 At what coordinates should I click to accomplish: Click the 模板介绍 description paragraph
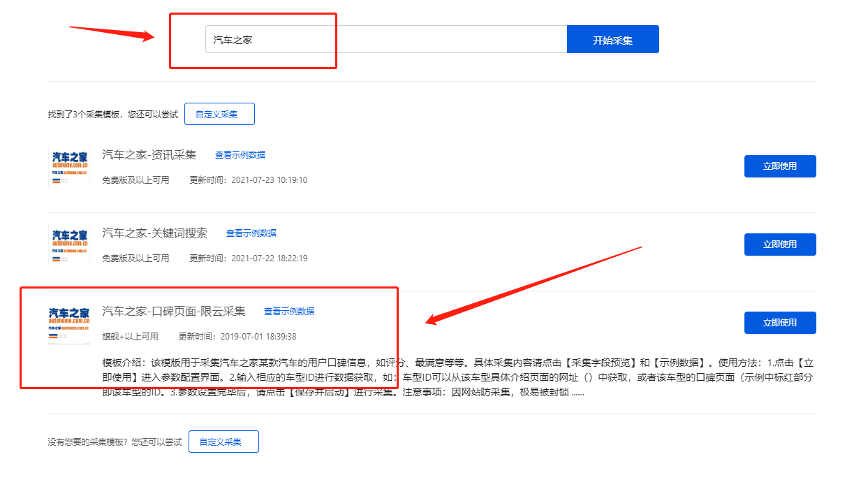(458, 377)
